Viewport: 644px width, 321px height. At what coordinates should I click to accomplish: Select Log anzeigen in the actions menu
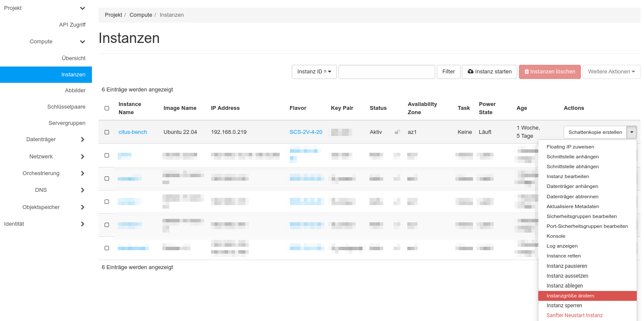click(587, 246)
